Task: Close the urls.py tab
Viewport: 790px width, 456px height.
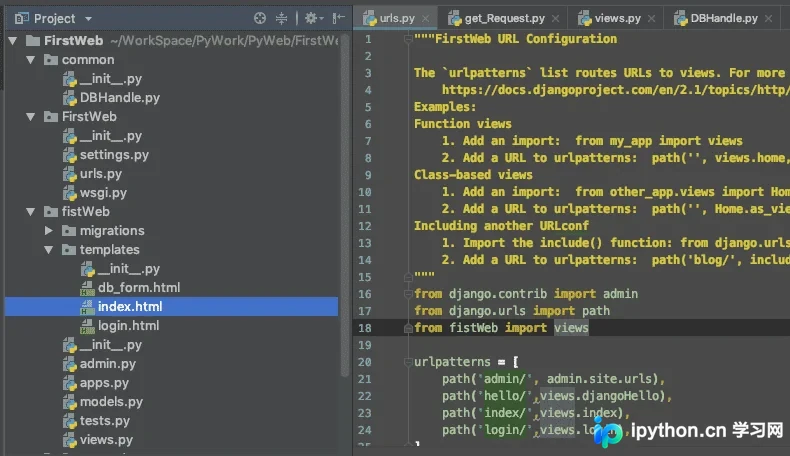Action: pos(426,19)
